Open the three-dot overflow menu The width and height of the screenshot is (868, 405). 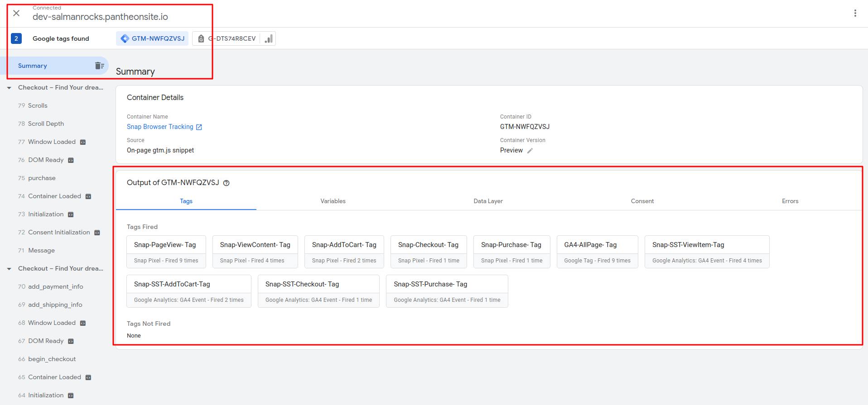click(x=855, y=13)
